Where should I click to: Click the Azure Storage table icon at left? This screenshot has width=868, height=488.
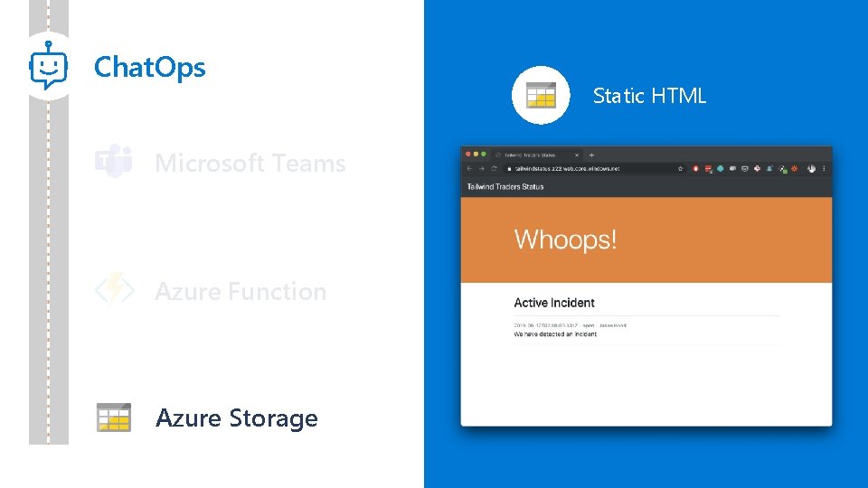114,418
